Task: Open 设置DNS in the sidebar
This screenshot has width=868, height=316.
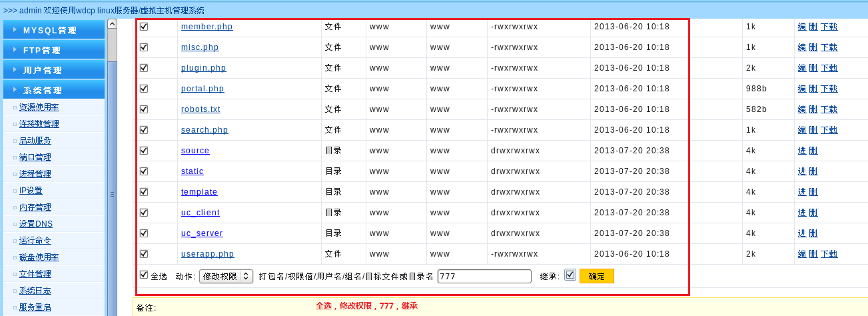Action: click(x=36, y=224)
